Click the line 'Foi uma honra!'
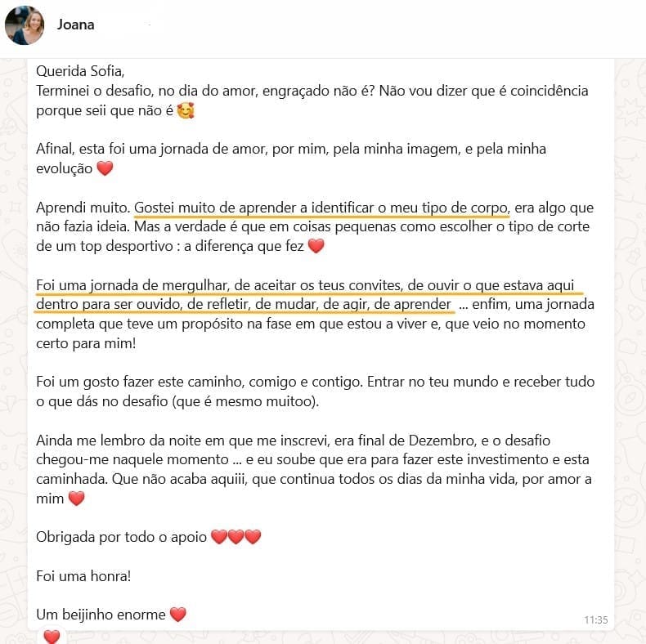The width and height of the screenshot is (646, 644). (83, 575)
